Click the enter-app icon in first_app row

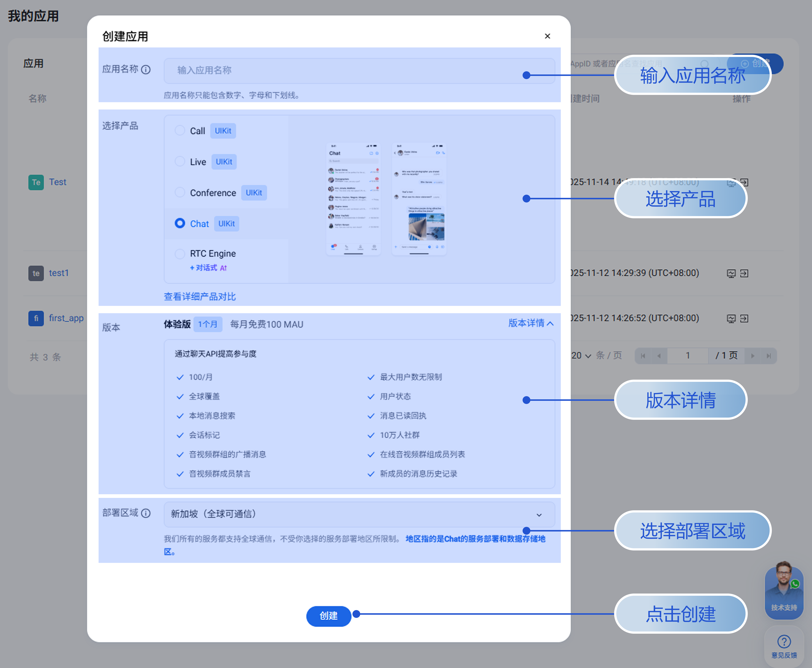[744, 319]
